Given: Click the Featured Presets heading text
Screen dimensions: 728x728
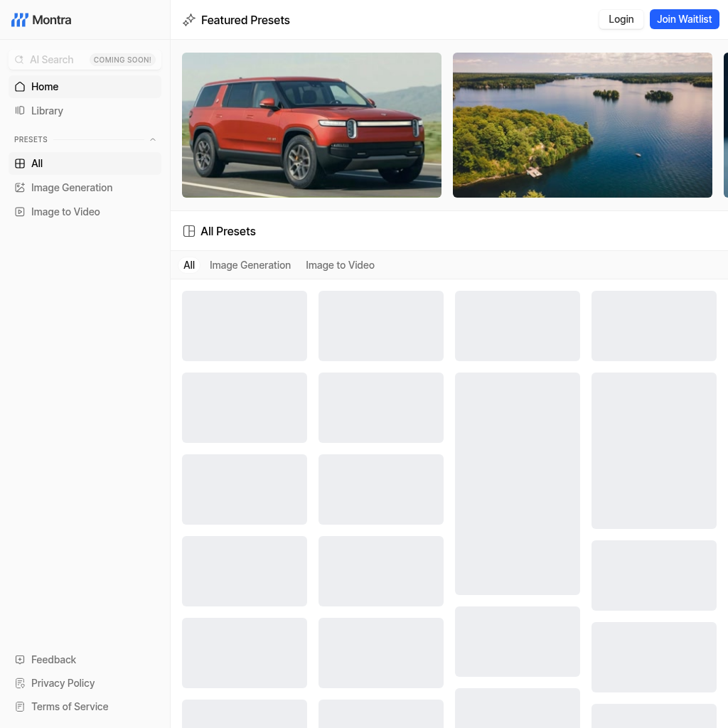Looking at the screenshot, I should [x=245, y=20].
